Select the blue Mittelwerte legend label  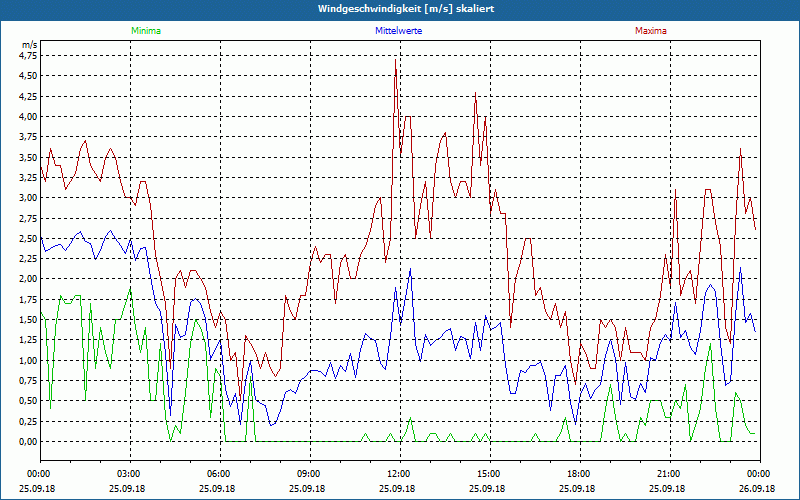[x=398, y=31]
